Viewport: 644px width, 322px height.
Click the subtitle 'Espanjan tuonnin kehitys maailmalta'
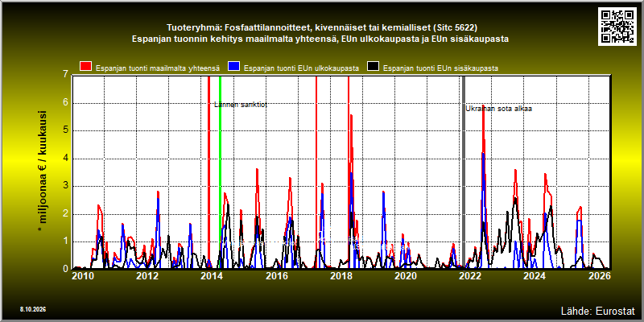pyautogui.click(x=321, y=39)
